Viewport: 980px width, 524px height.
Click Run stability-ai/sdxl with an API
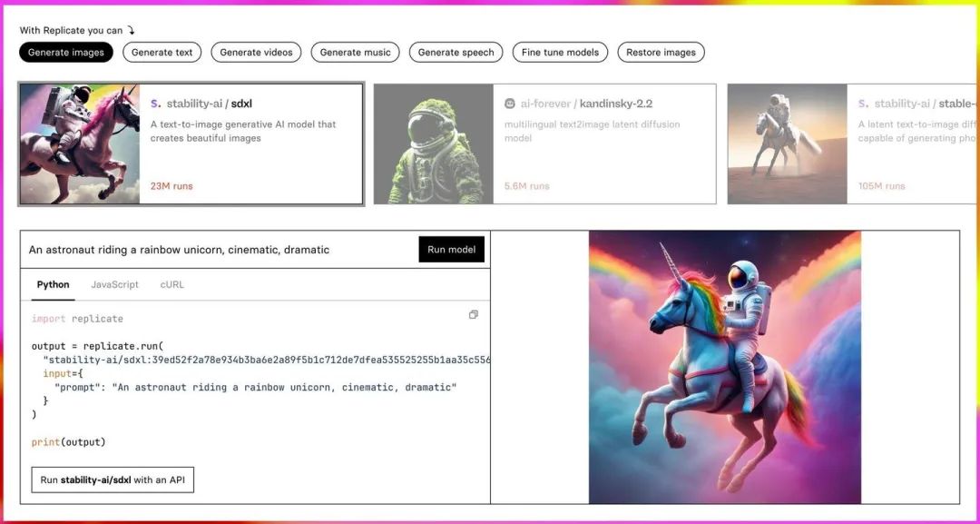(x=113, y=480)
